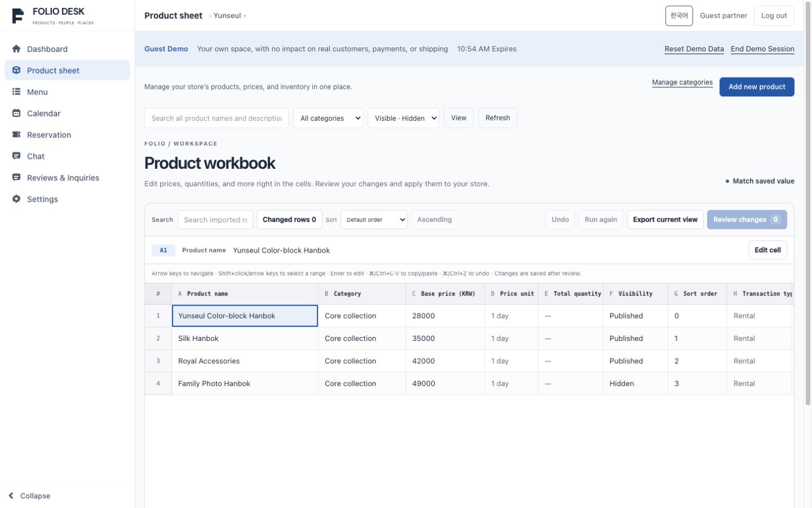The image size is (812, 508).
Task: Toggle the Changed rows 0 filter
Action: (x=289, y=220)
